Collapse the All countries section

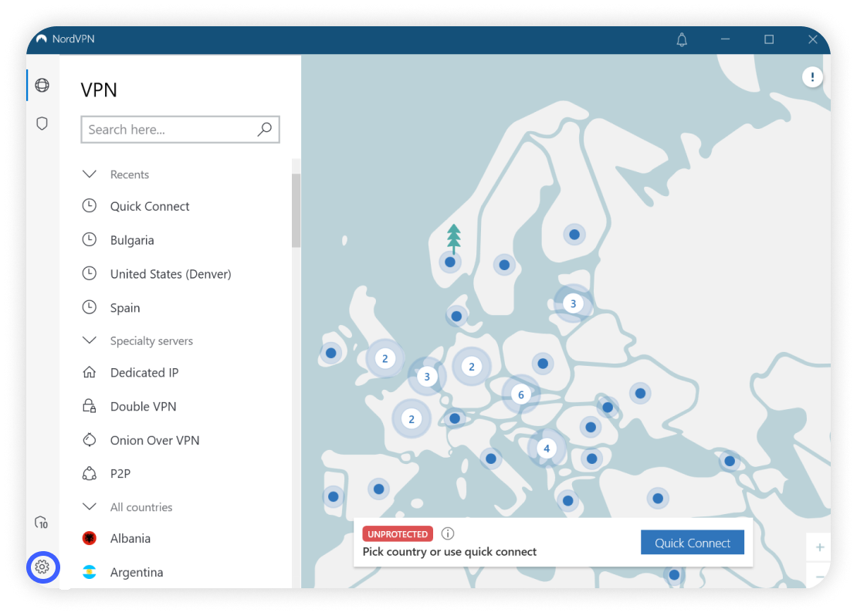[90, 507]
